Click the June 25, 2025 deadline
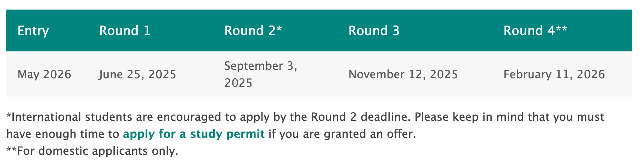644x163 pixels. click(x=138, y=74)
